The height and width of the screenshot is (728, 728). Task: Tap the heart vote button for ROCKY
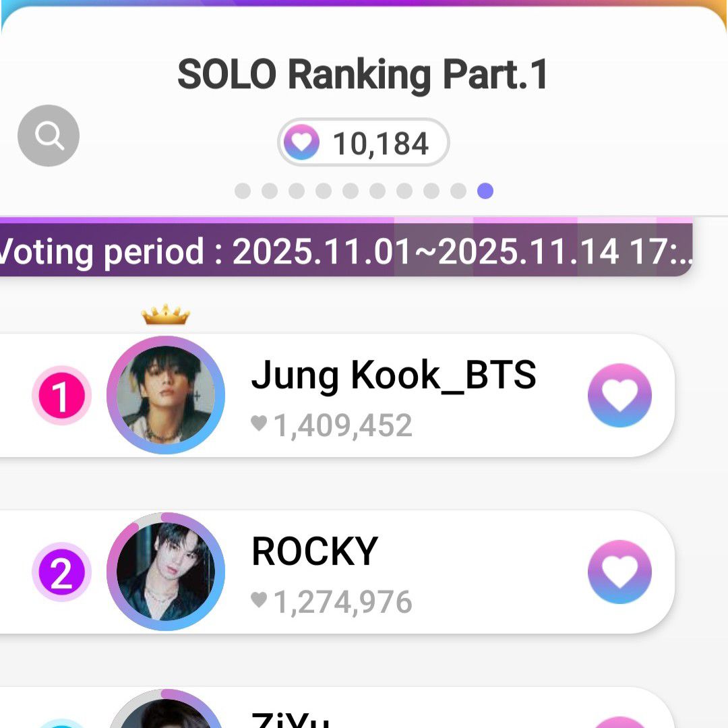(x=619, y=572)
